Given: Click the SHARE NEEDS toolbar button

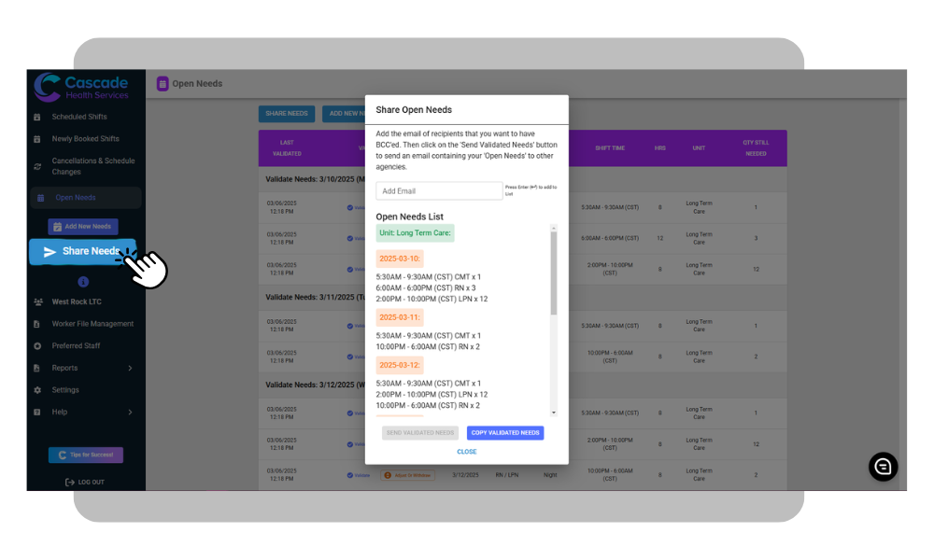Looking at the screenshot, I should tap(287, 114).
